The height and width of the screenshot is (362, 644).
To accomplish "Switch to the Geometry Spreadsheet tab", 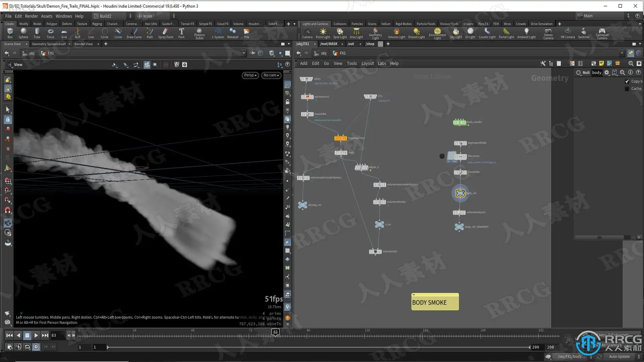I will [x=49, y=44].
